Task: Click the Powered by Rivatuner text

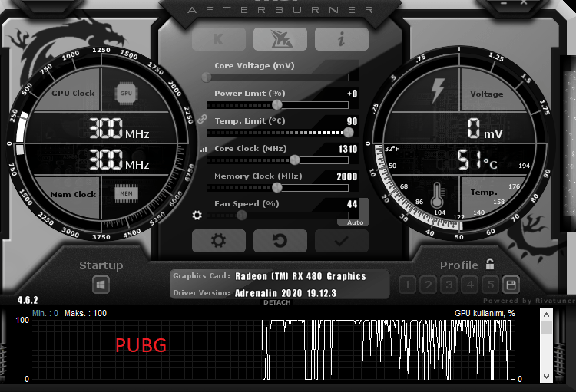Action: 529,301
